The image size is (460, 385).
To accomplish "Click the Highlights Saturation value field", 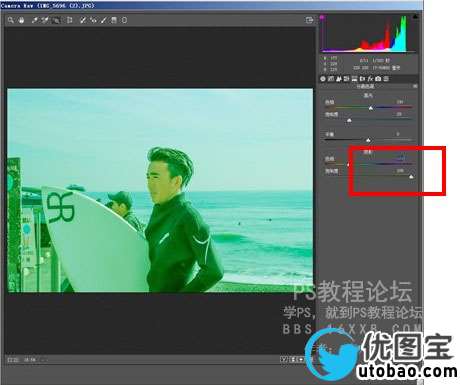I will point(399,114).
